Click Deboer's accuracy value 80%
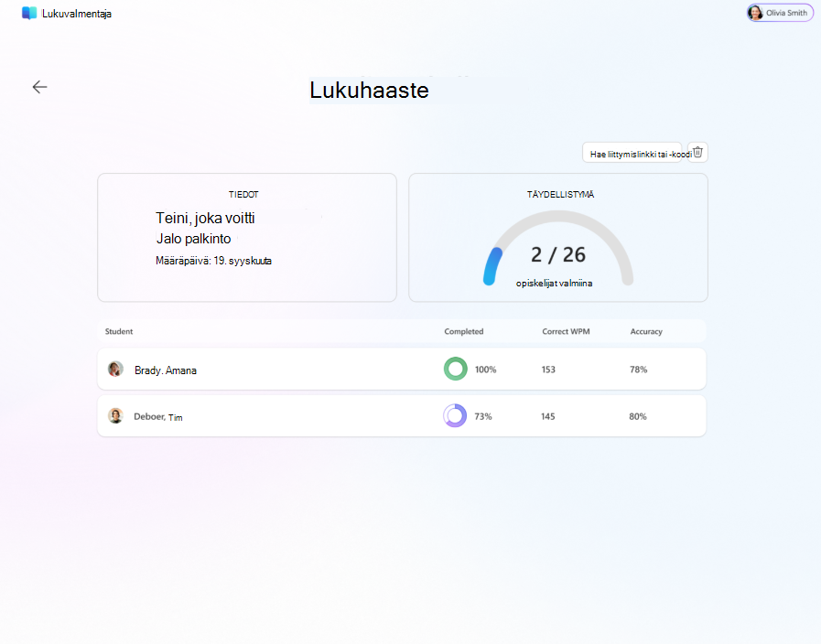Image resolution: width=821 pixels, height=644 pixels. (638, 416)
